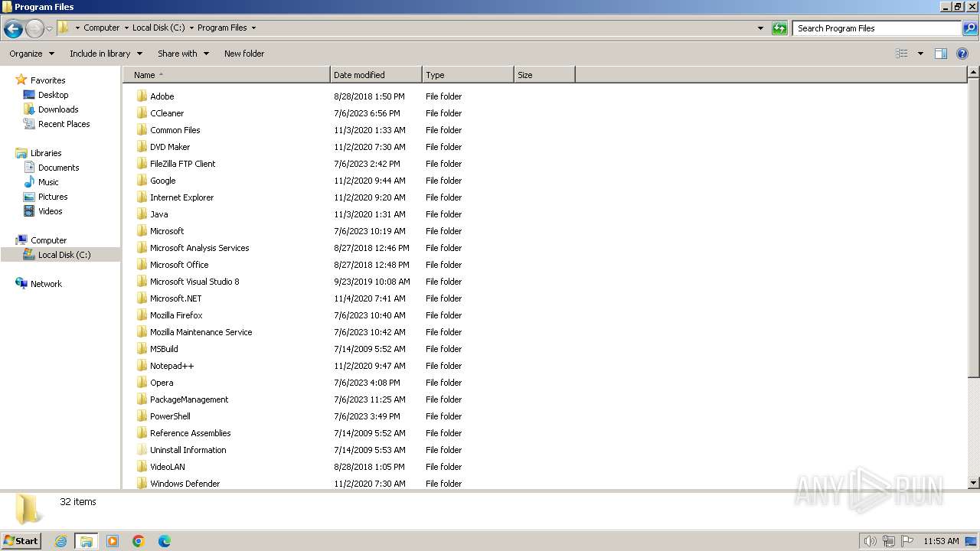The width and height of the screenshot is (980, 551).
Task: Select the Google folder icon
Action: [142, 181]
